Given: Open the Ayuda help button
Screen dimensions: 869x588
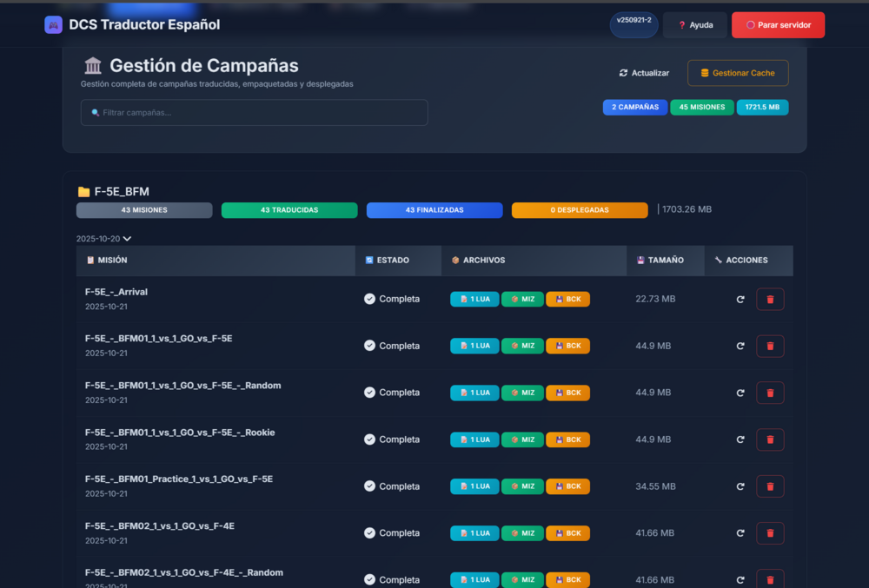Looking at the screenshot, I should (x=695, y=25).
